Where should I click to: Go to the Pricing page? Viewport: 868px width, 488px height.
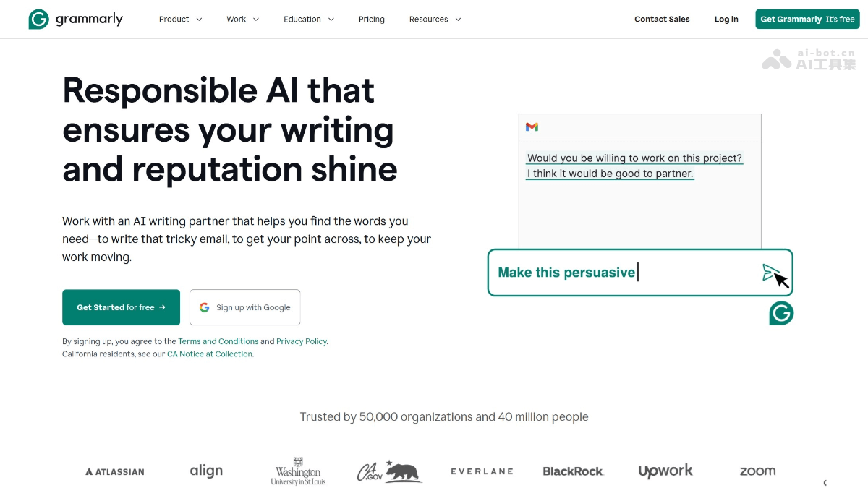point(372,20)
